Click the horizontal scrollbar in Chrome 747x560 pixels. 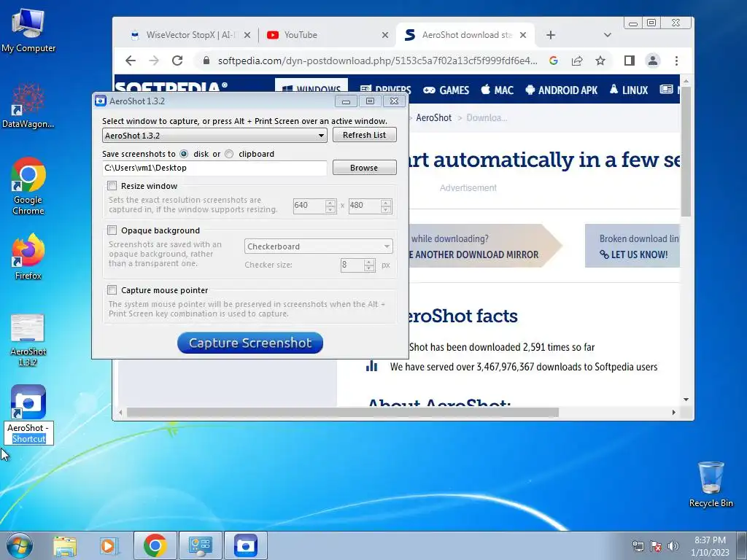(x=342, y=413)
